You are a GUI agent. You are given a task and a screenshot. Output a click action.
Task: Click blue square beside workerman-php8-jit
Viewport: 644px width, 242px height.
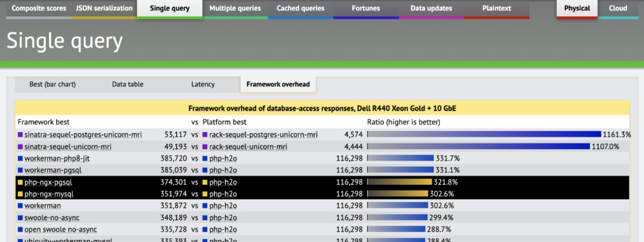pyautogui.click(x=20, y=159)
